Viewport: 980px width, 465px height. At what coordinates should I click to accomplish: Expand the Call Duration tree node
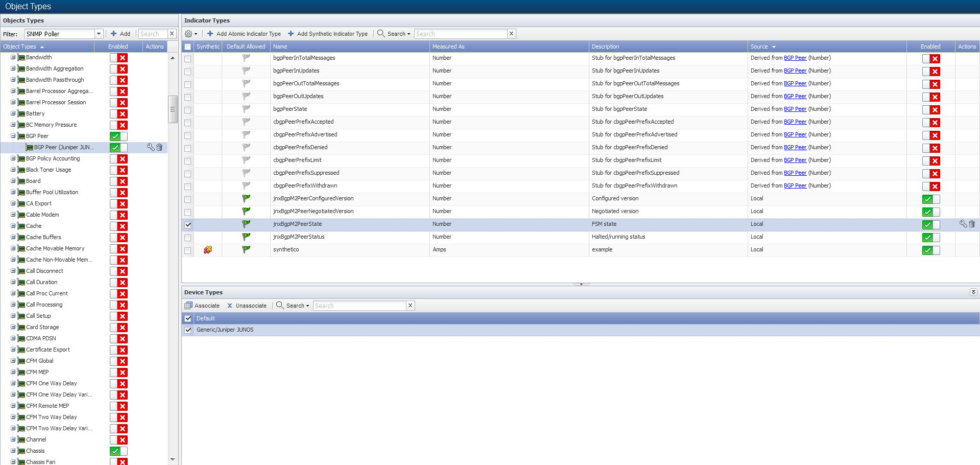pyautogui.click(x=13, y=282)
